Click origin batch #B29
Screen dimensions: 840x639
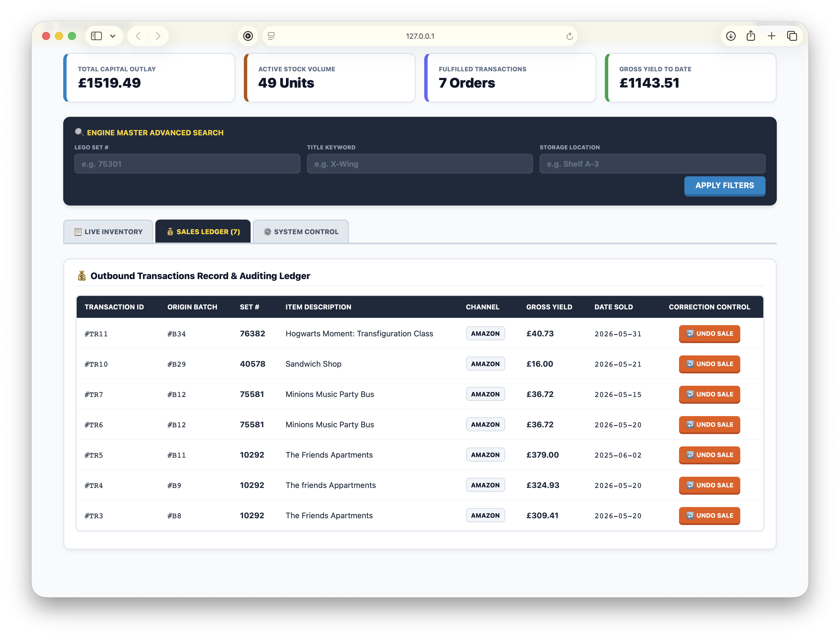pos(177,364)
